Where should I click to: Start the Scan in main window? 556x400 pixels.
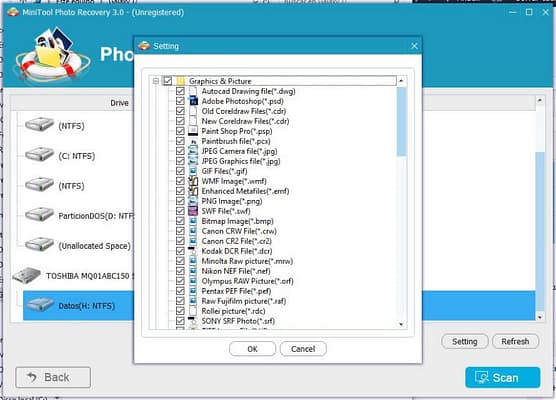pyautogui.click(x=503, y=377)
